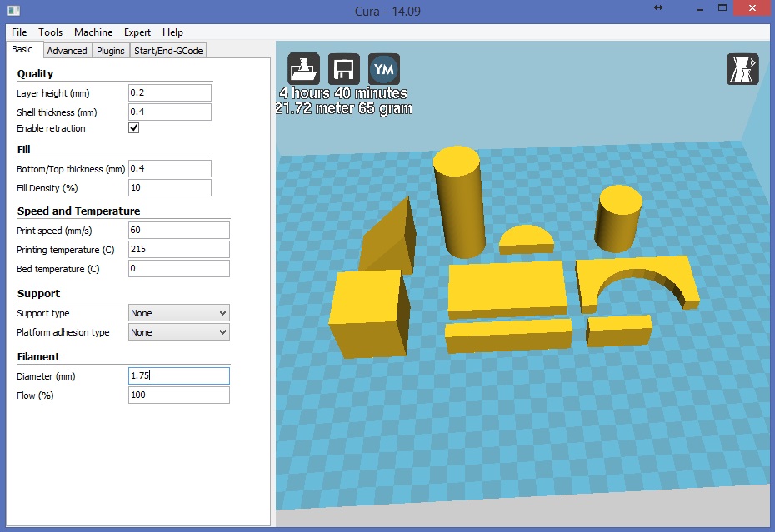Screen dimensions: 775x532
Task: Open the Support type dropdown
Action: (x=179, y=313)
